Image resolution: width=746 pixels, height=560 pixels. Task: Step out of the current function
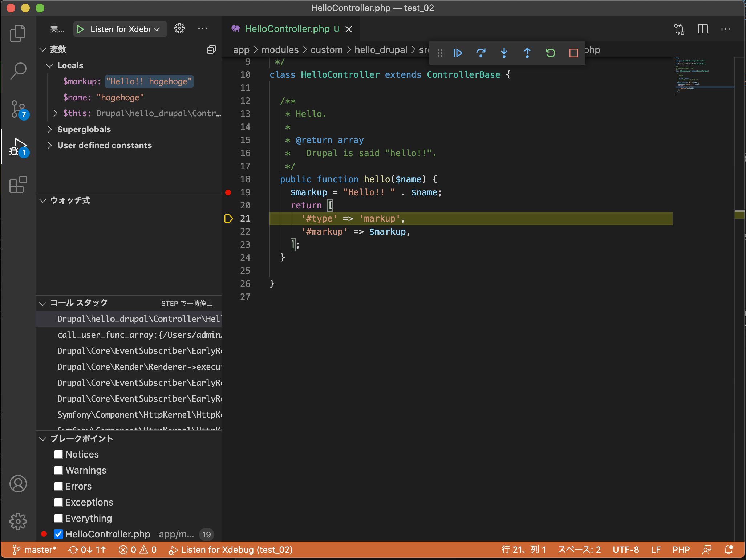pos(527,53)
